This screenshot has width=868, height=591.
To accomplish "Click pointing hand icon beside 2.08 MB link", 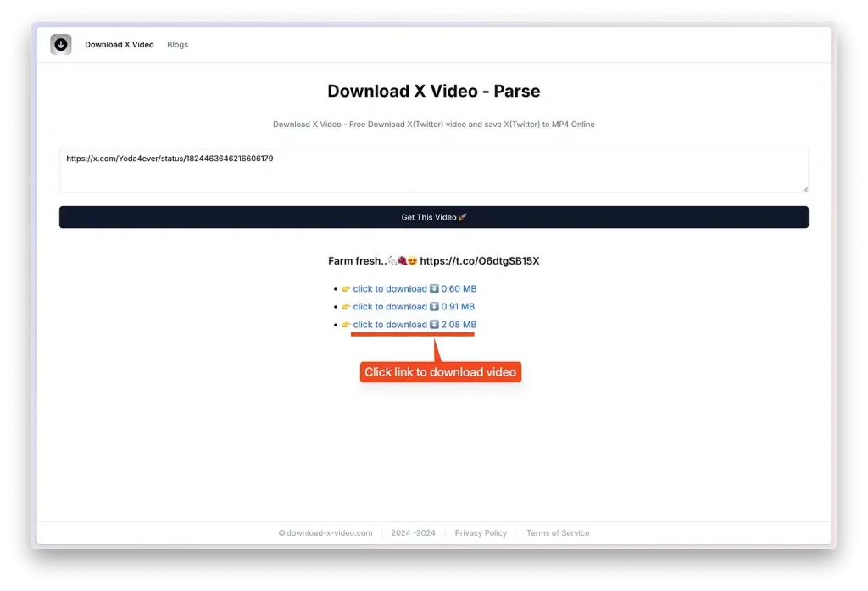I will click(346, 325).
